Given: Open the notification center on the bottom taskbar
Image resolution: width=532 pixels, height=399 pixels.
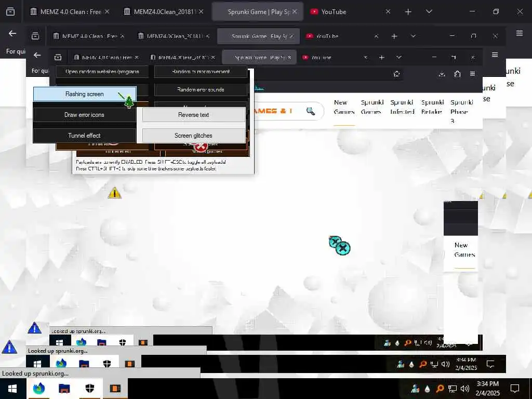Looking at the screenshot, I should click(x=515, y=389).
